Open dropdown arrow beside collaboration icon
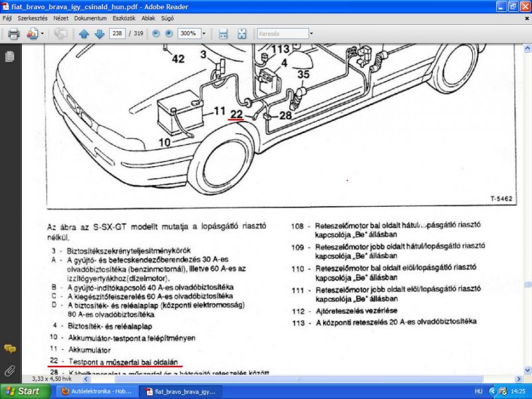This screenshot has height=399, width=532. pos(43,34)
